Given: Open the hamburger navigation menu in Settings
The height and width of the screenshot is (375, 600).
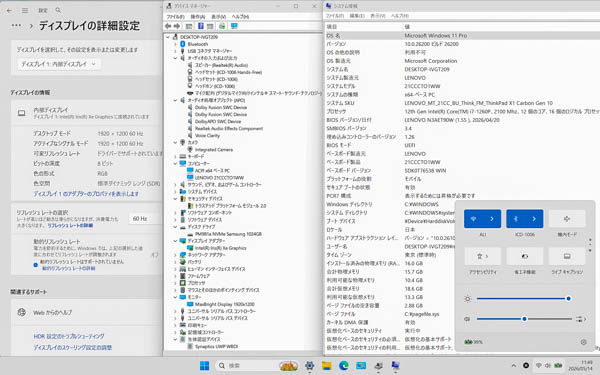Looking at the screenshot, I should tap(25, 10).
